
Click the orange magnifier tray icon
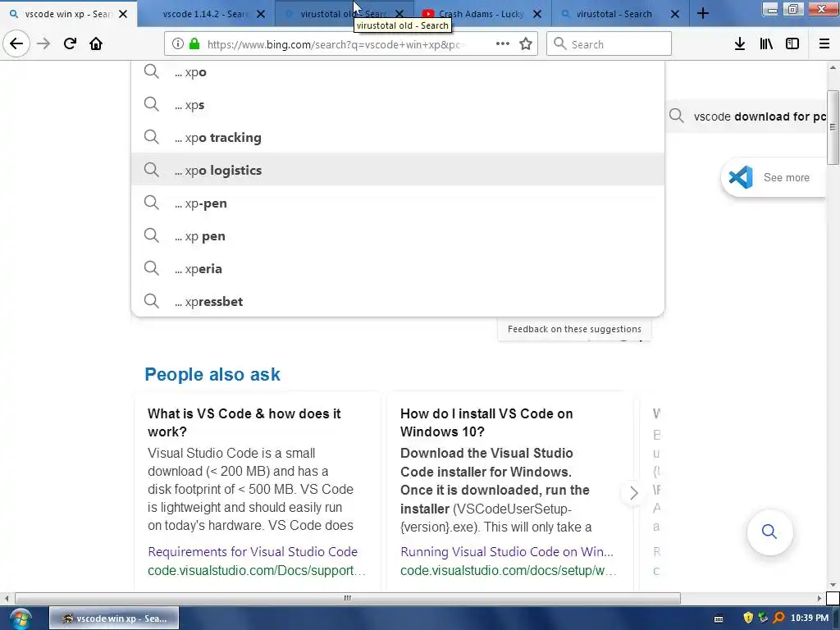point(779,619)
